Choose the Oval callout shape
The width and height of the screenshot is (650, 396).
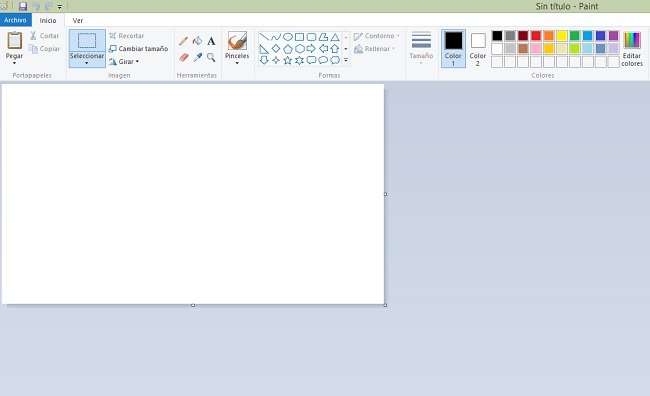(323, 61)
